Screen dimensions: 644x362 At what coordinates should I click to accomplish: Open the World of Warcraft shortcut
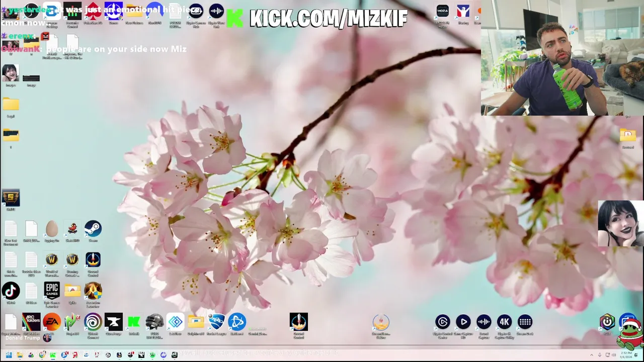point(52,259)
